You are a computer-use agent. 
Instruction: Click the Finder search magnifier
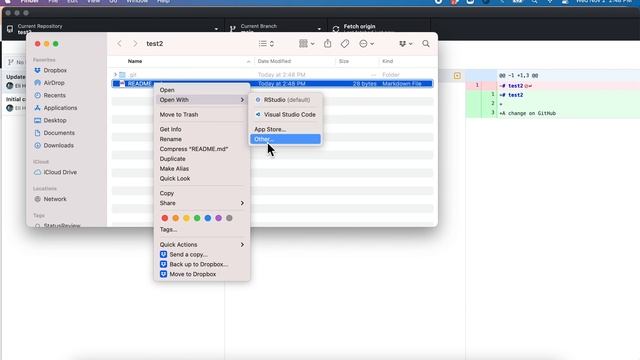point(426,44)
